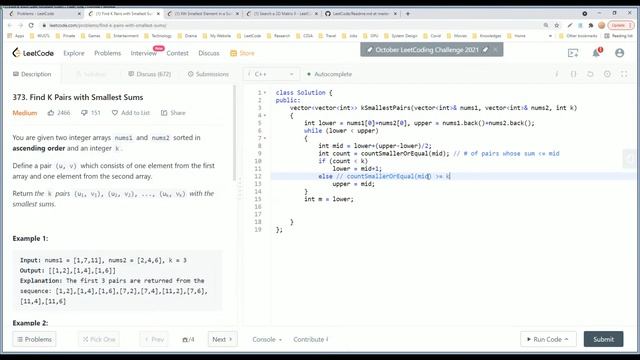Click Add to List

point(131,113)
